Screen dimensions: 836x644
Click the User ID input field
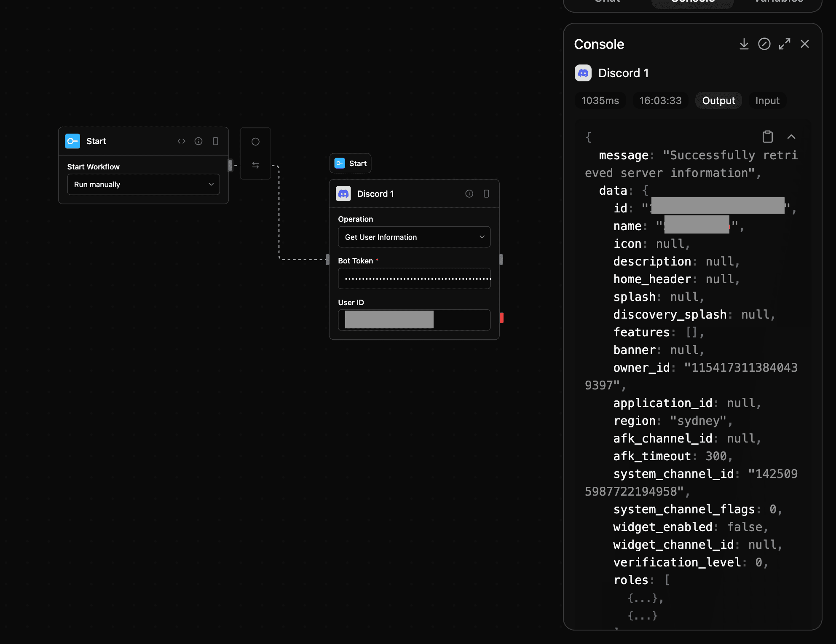pyautogui.click(x=414, y=320)
